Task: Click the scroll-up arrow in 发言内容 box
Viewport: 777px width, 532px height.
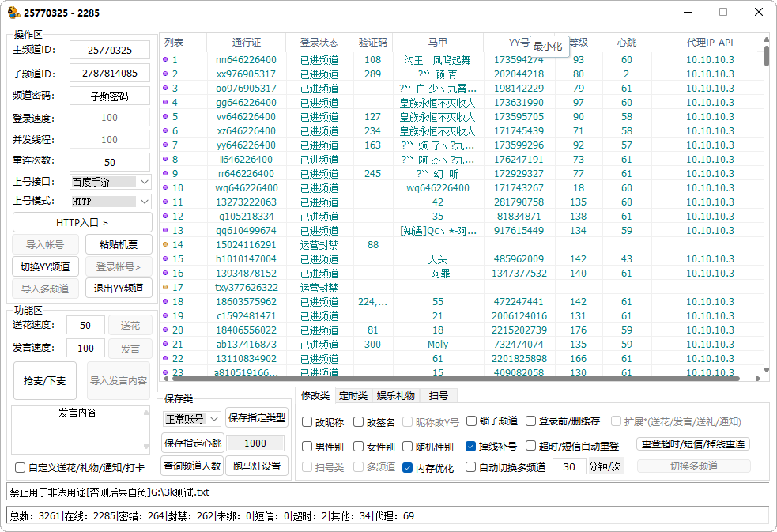Action: pyautogui.click(x=145, y=413)
